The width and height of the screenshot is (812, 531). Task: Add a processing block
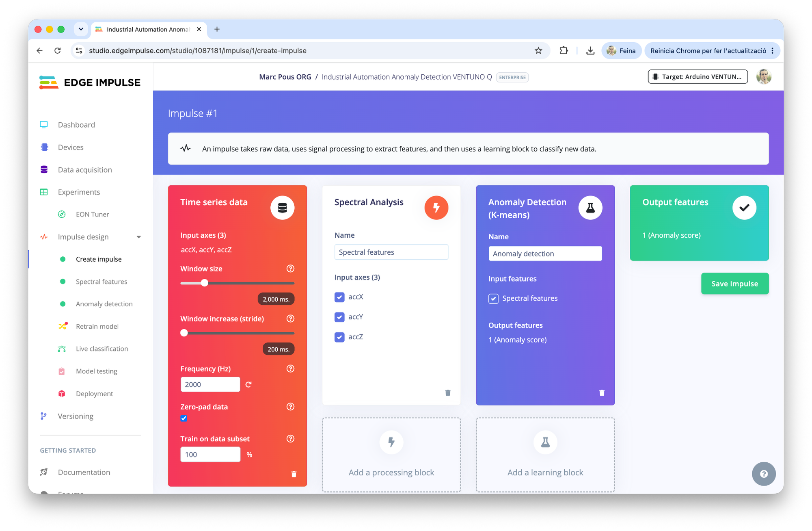coord(391,455)
